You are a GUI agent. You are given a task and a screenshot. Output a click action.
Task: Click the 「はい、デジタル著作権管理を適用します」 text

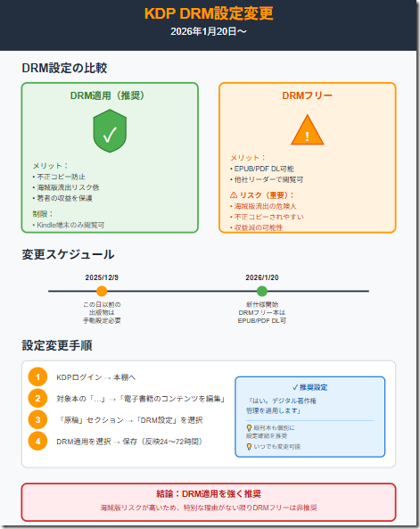pos(282,406)
